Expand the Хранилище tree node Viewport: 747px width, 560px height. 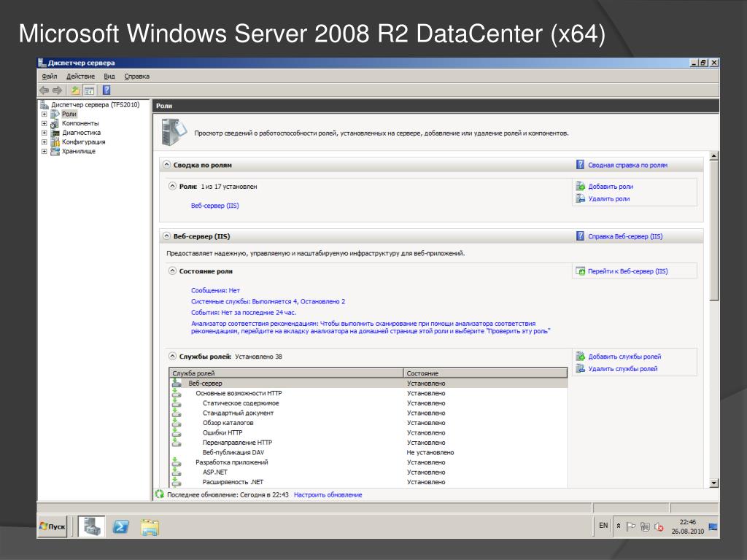(44, 152)
